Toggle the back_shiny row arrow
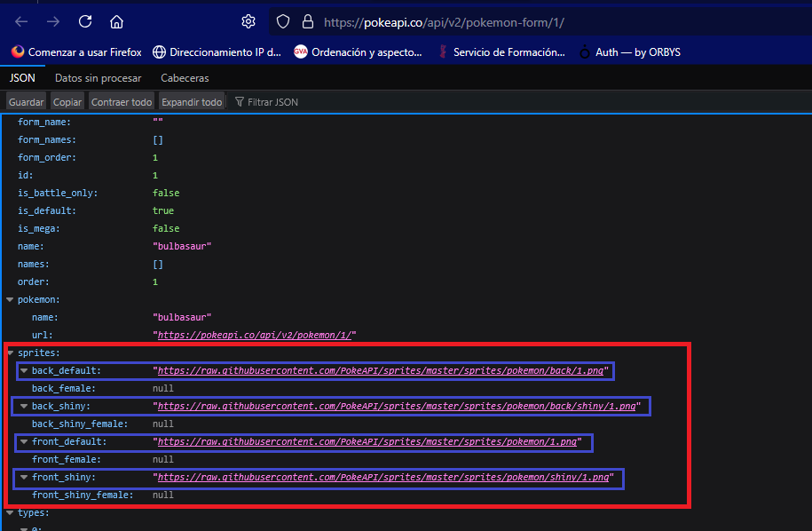812x531 pixels. pyautogui.click(x=24, y=406)
